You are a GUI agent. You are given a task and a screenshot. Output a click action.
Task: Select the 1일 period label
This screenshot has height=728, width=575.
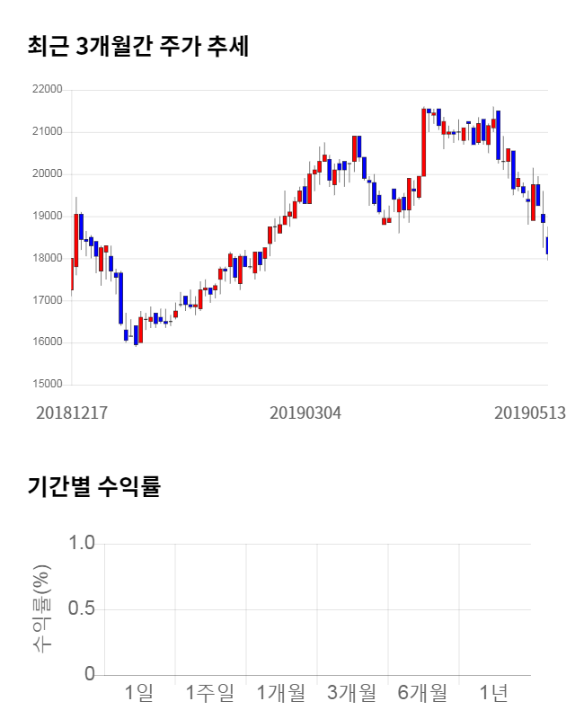click(x=139, y=693)
